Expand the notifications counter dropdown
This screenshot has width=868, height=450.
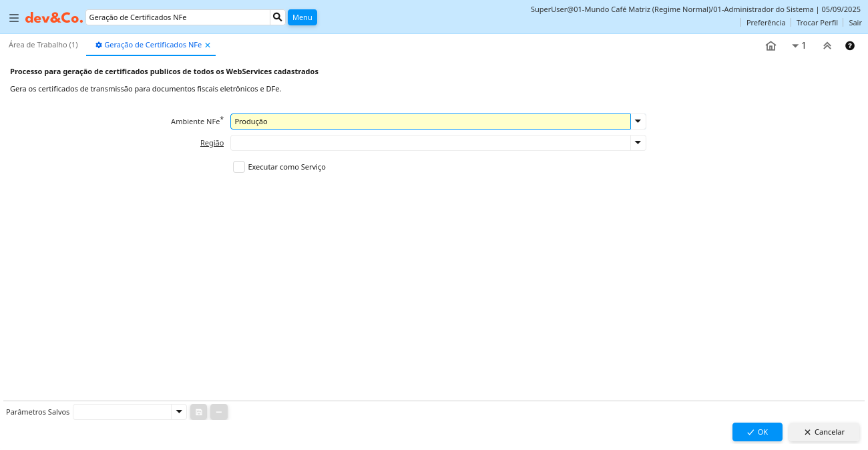tap(799, 46)
